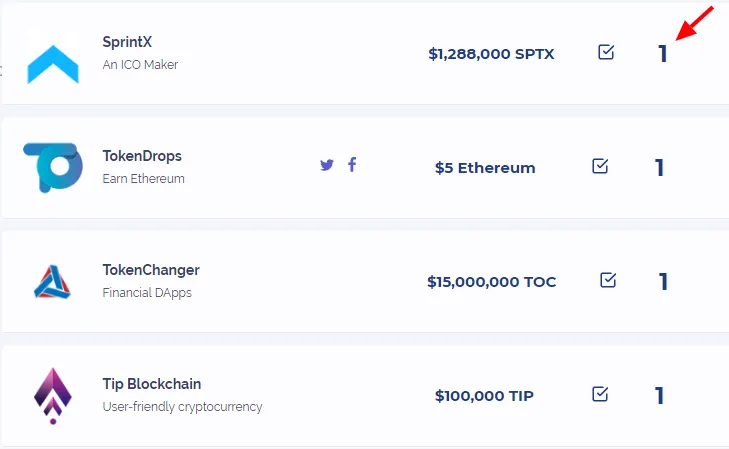The image size is (729, 449).
Task: Click the $5 Ethereum reward value
Action: tap(485, 168)
